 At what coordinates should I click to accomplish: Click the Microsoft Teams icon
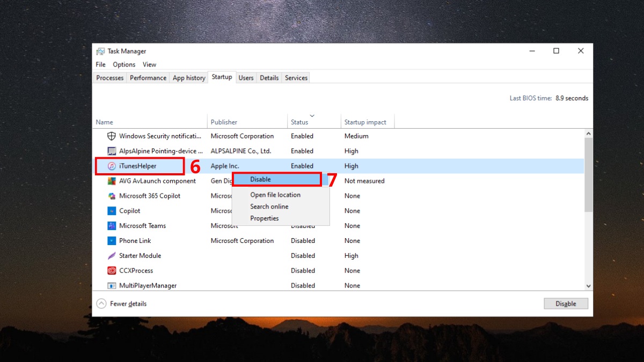tap(111, 226)
